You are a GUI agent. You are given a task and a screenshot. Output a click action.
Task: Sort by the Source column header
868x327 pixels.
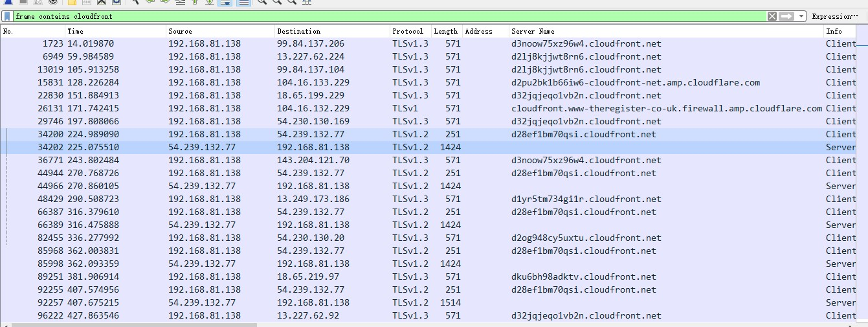pos(220,31)
